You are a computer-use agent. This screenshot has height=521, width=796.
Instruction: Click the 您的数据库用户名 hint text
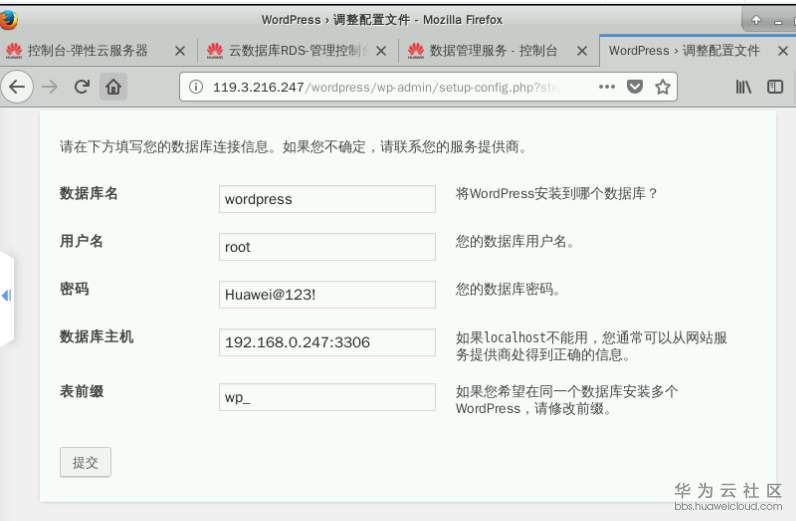coord(515,241)
